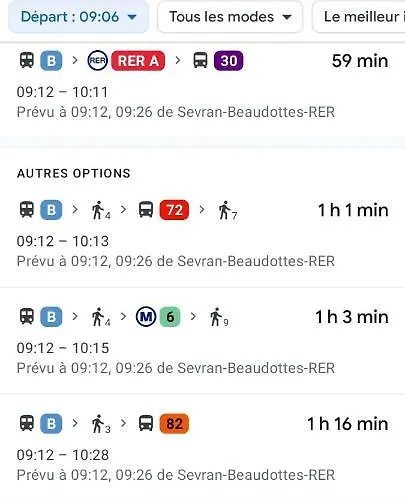Click the 09:12 – 10:28 time range

pyautogui.click(x=63, y=455)
